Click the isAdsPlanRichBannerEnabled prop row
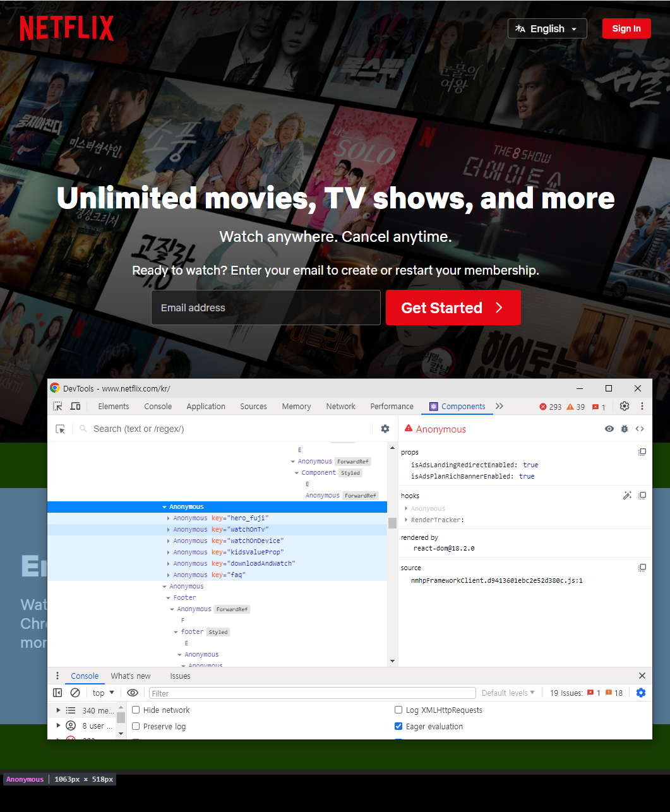Image resolution: width=670 pixels, height=812 pixels. [473, 477]
